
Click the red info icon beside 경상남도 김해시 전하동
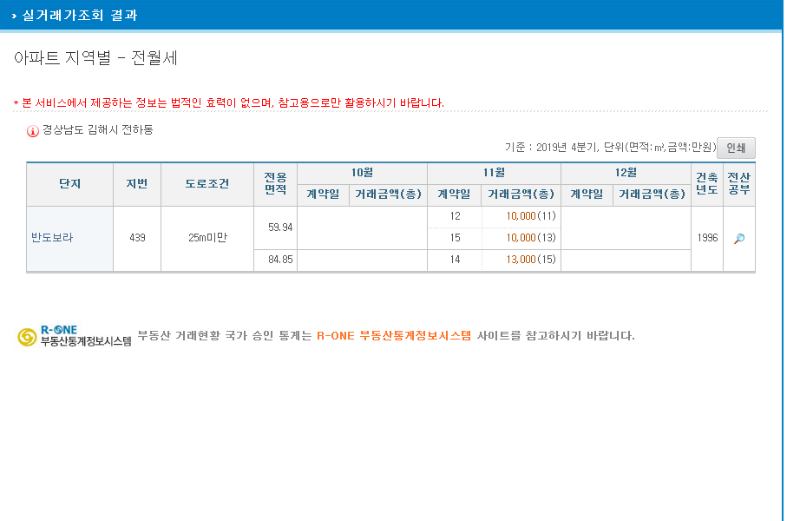[33, 131]
